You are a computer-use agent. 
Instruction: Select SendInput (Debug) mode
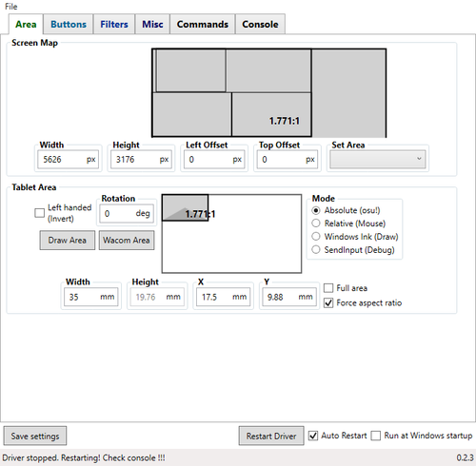coord(316,250)
